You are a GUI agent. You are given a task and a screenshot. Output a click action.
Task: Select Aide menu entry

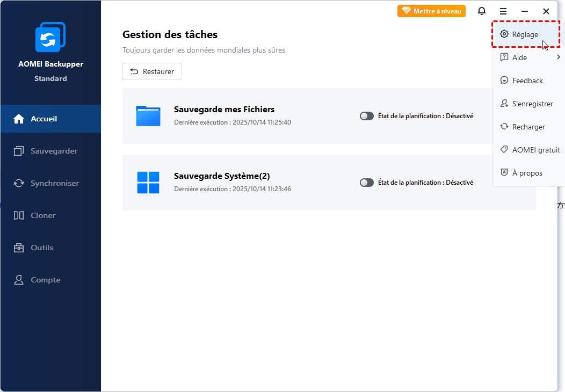point(530,57)
